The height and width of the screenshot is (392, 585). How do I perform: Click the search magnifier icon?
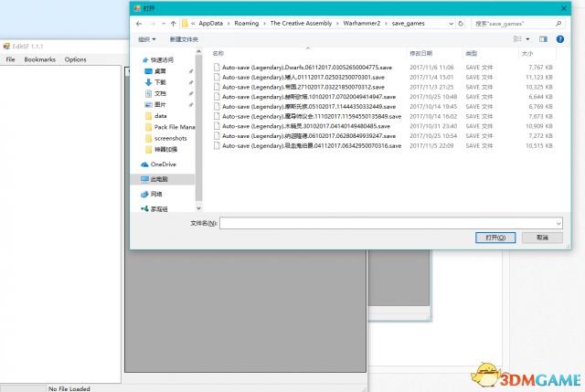[x=558, y=24]
